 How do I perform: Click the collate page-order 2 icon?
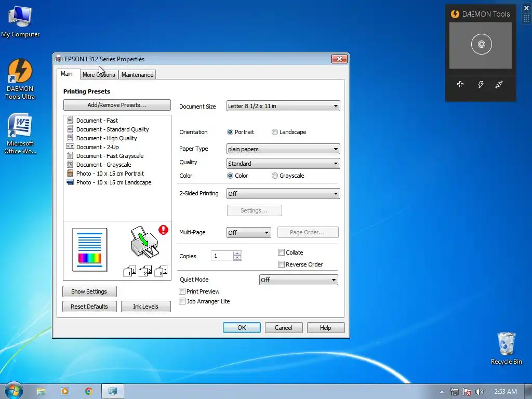click(x=145, y=271)
